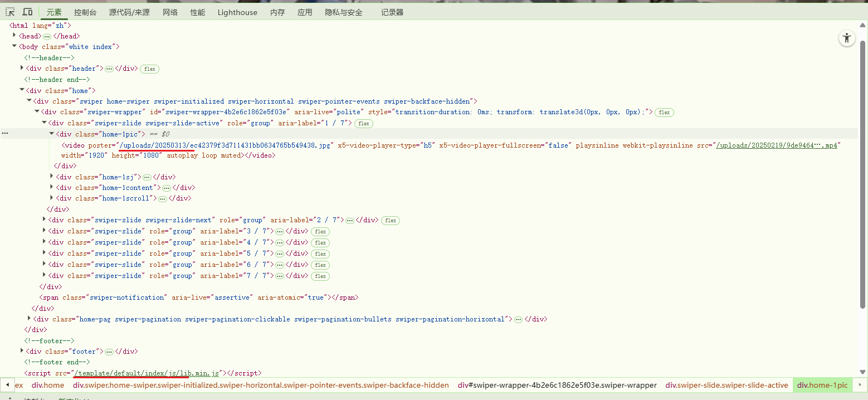Collapse the swiper-wrapper div node
This screenshot has width=868, height=400.
pos(37,111)
